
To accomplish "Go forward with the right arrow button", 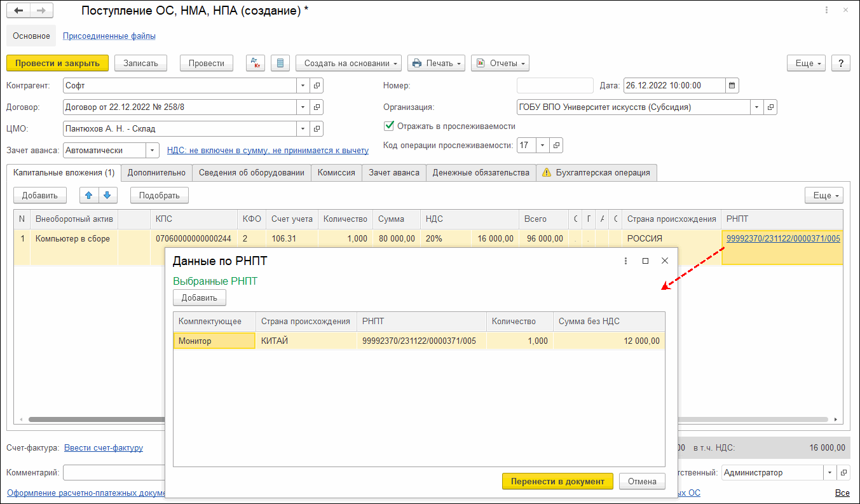I will [41, 11].
